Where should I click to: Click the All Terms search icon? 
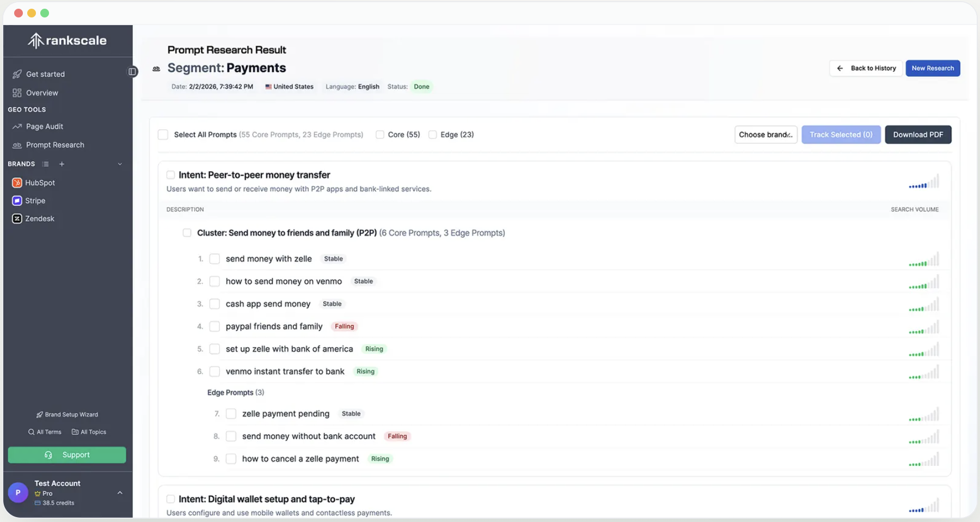31,432
